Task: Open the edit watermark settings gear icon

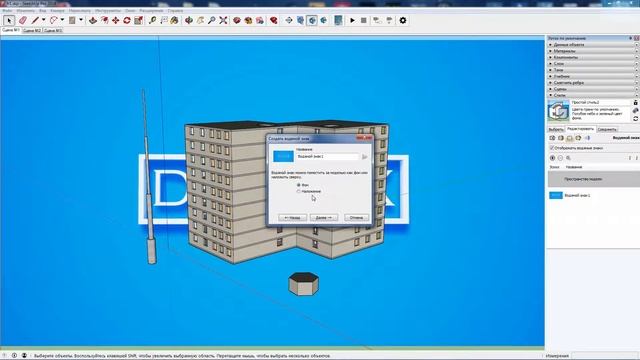Action: point(568,158)
